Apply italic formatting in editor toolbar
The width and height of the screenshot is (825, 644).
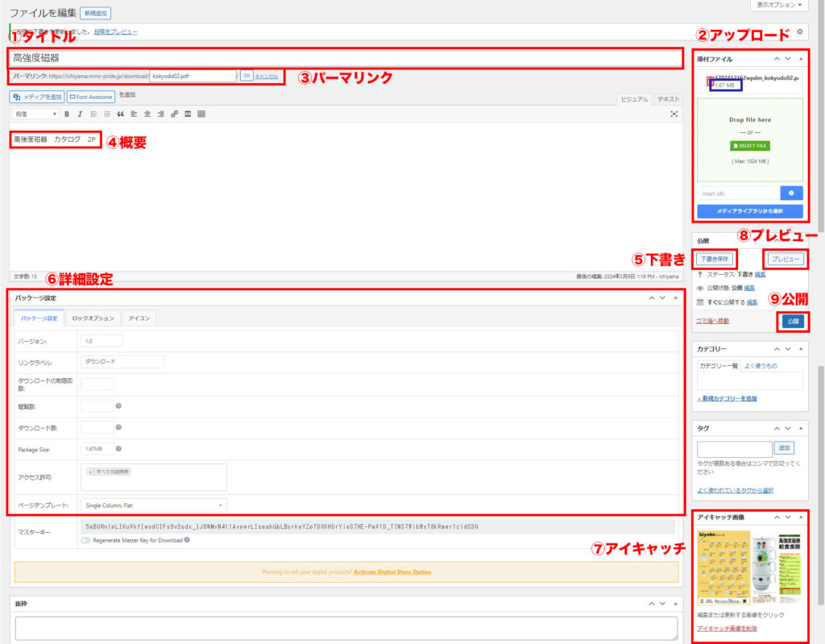pos(80,114)
